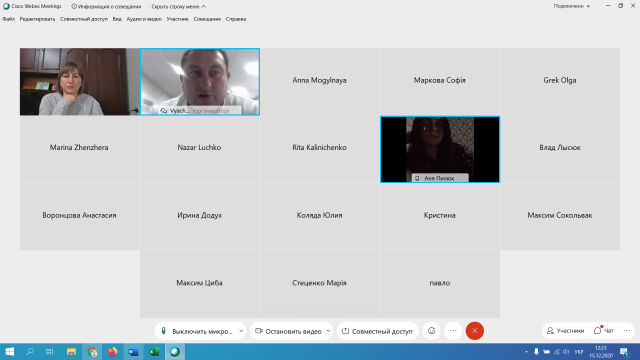Screen dimensions: 640x360
Task: Select Grek Olga participant tile
Action: point(560,82)
